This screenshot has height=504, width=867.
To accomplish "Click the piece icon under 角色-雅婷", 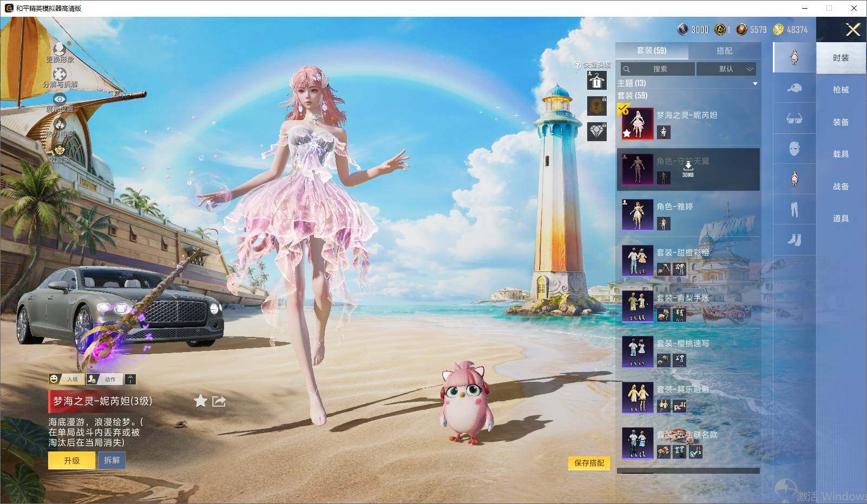I will (x=664, y=223).
